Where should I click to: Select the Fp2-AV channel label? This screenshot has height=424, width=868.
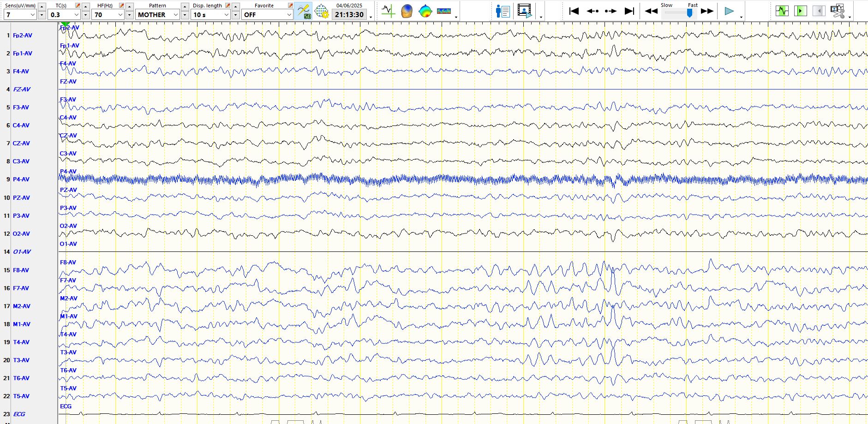[x=23, y=36]
